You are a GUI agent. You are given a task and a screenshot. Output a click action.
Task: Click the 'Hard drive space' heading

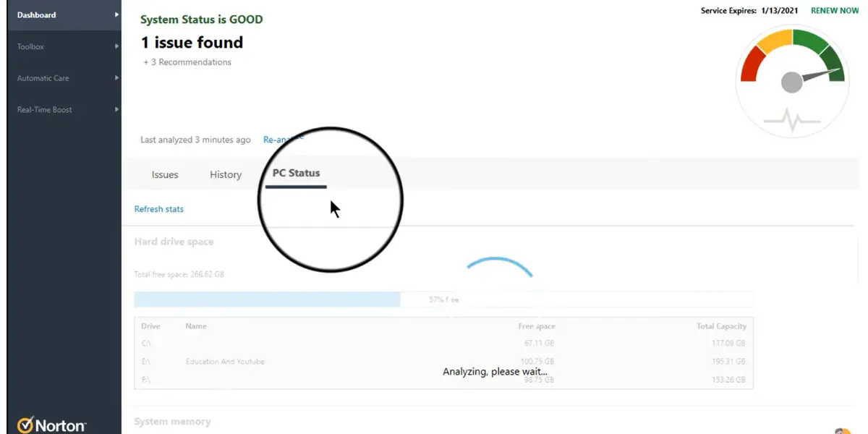(x=174, y=242)
